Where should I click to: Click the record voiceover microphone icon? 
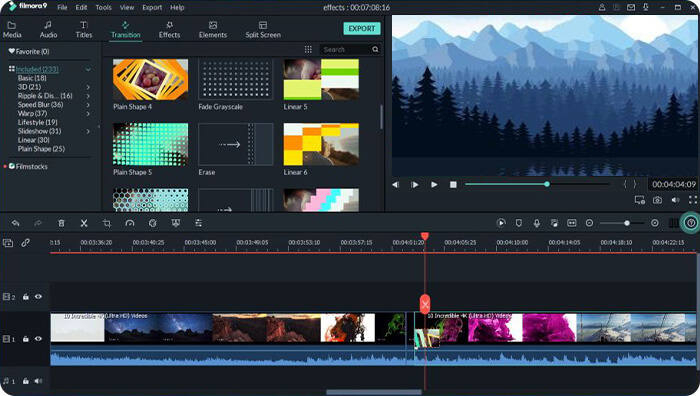(x=537, y=223)
